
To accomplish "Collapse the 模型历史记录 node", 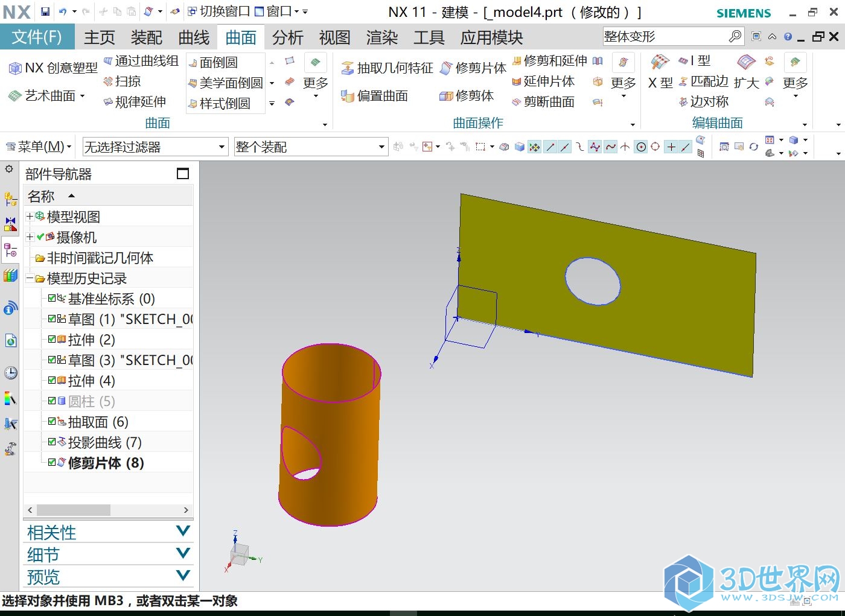I will coord(30,278).
